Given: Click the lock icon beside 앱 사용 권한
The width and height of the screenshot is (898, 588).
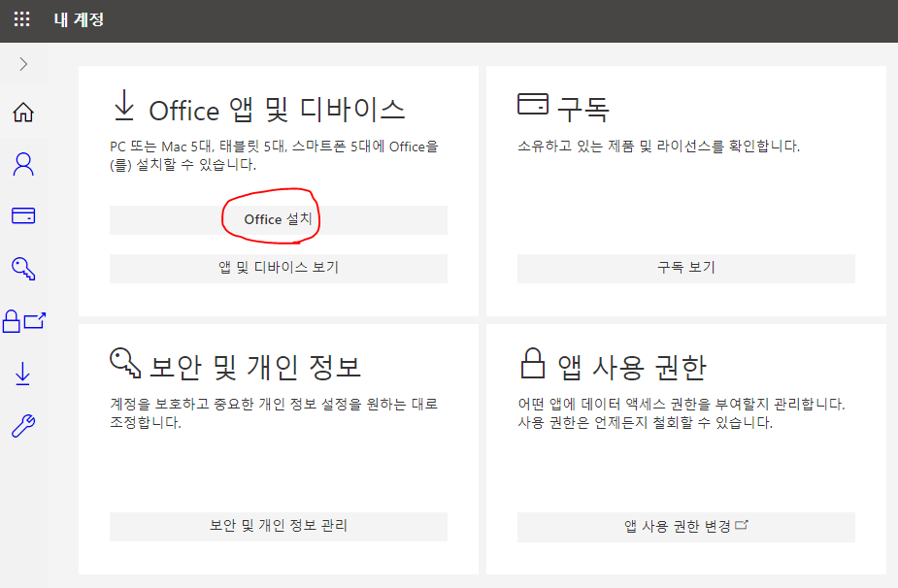Looking at the screenshot, I should click(533, 363).
